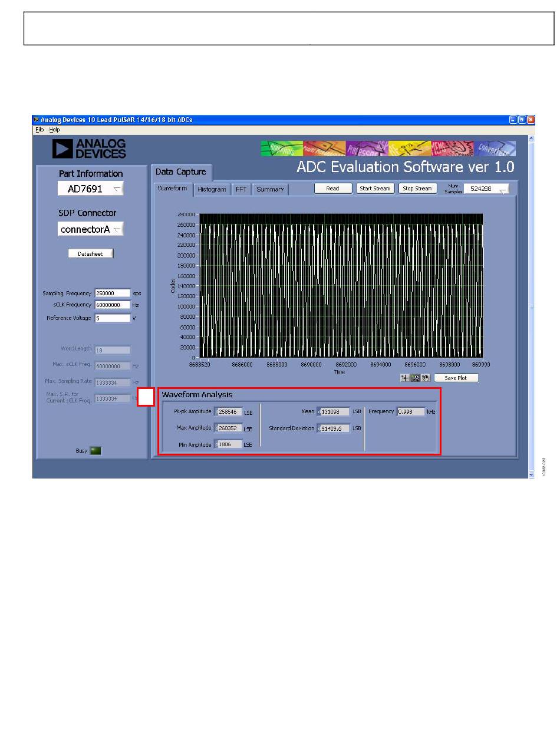This screenshot has height=739, width=560.
Task: Open the Datasheet button
Action: 90,253
